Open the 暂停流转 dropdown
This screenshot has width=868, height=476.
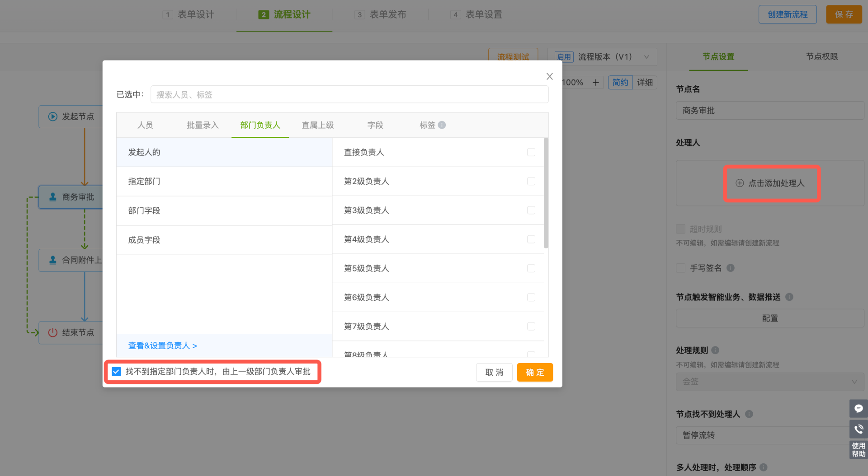pyautogui.click(x=764, y=435)
